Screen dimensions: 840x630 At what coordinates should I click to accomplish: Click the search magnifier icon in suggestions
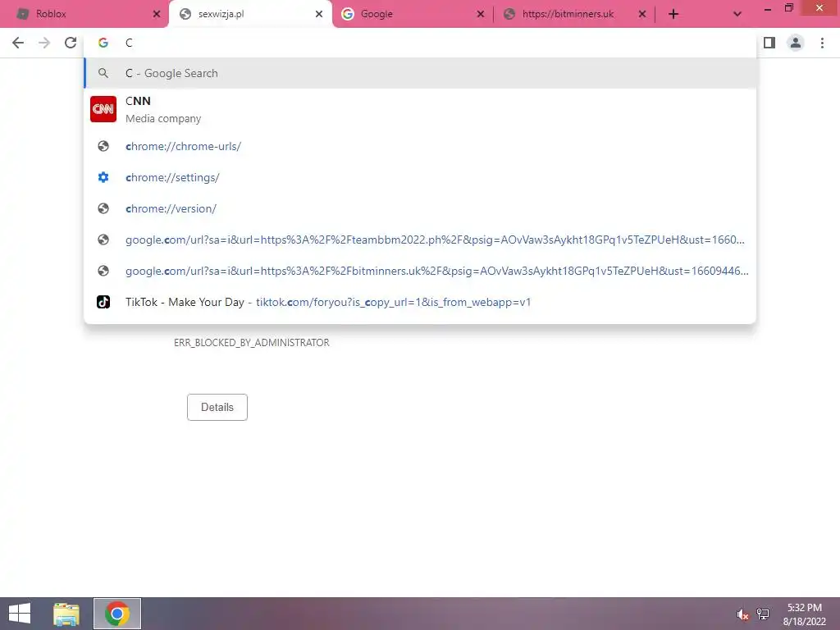click(103, 73)
